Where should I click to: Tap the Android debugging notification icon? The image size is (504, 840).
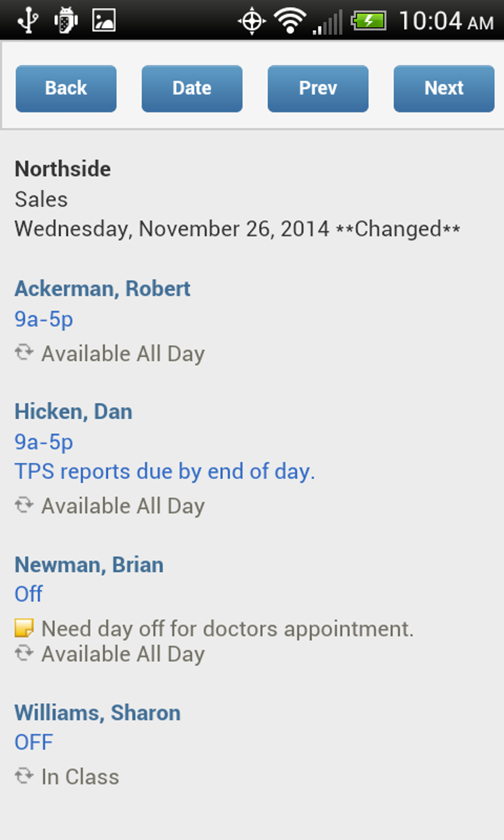point(66,21)
